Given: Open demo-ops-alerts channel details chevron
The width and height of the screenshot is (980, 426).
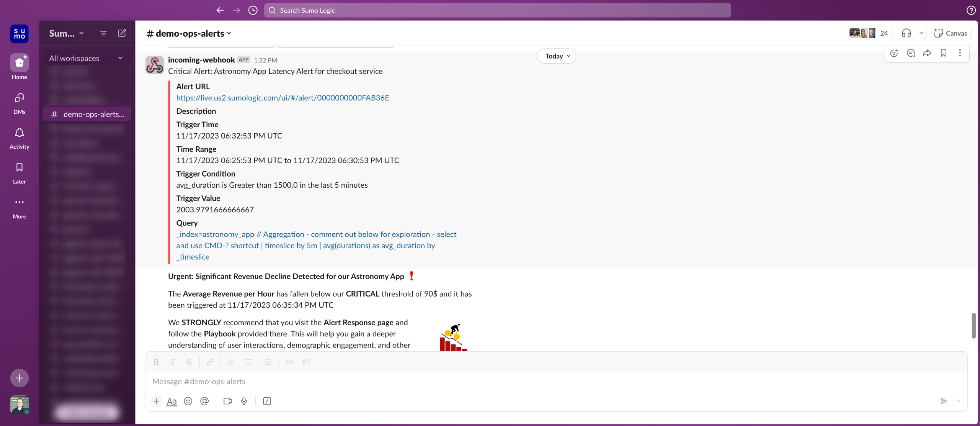Looking at the screenshot, I should [229, 33].
